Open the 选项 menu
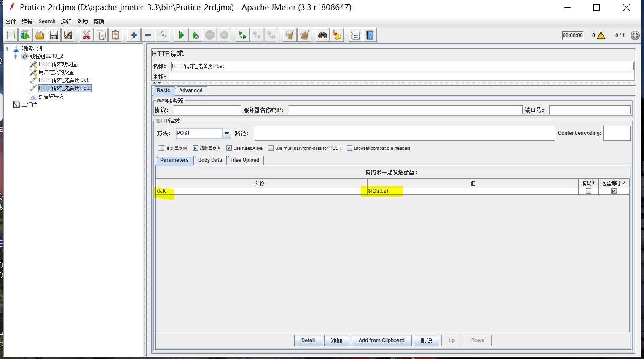This screenshot has width=644, height=359. point(82,21)
